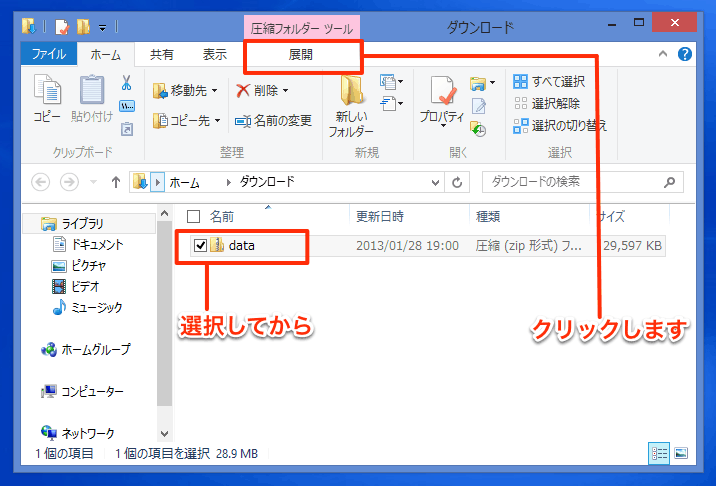Image resolution: width=716 pixels, height=486 pixels.
Task: Switch to details view icon in status bar
Action: click(659, 453)
